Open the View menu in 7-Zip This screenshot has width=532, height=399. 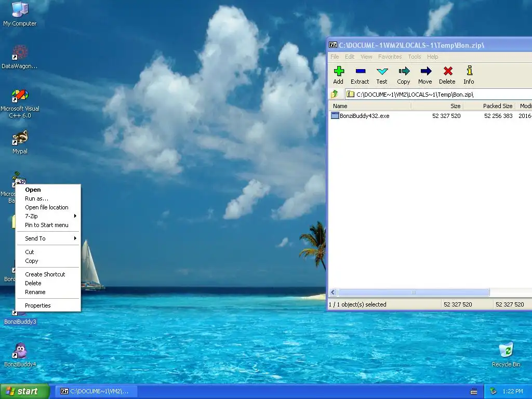coord(366,57)
